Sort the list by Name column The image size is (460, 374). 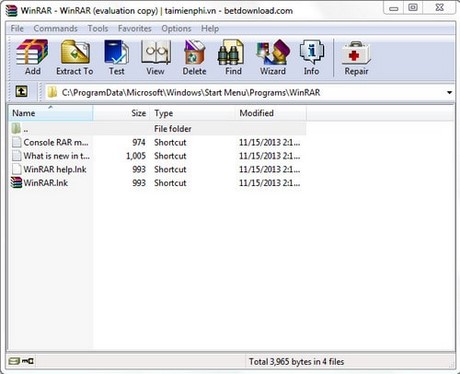pos(51,113)
